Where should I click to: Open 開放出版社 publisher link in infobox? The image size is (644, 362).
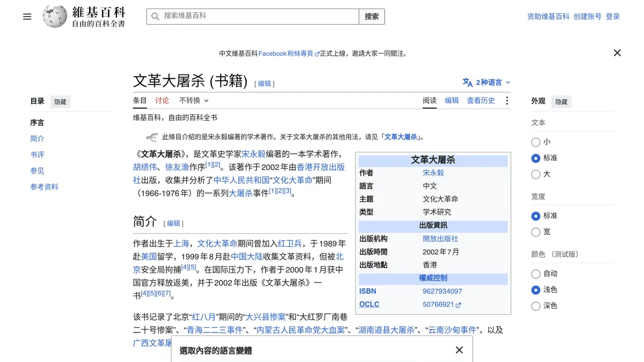[440, 239]
